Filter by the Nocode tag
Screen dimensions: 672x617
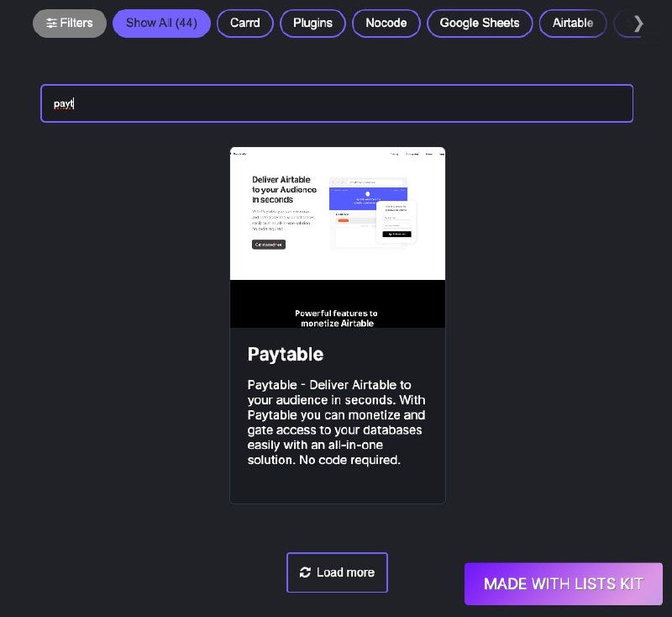tap(386, 24)
